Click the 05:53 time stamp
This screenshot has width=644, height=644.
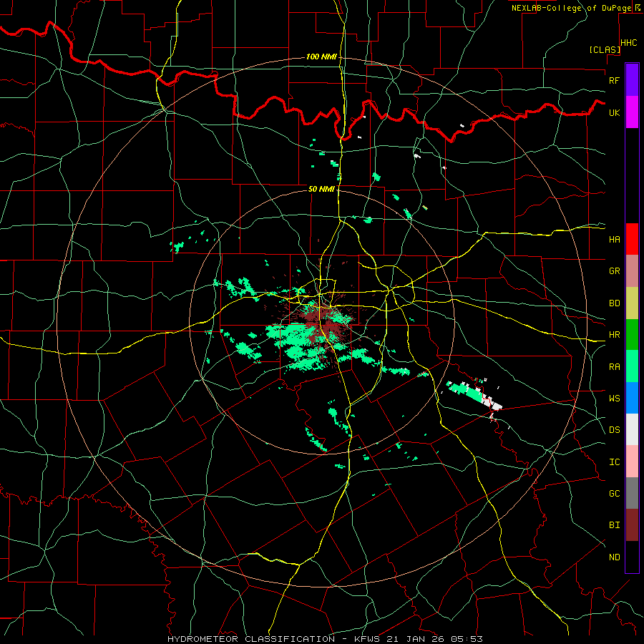click(x=467, y=639)
